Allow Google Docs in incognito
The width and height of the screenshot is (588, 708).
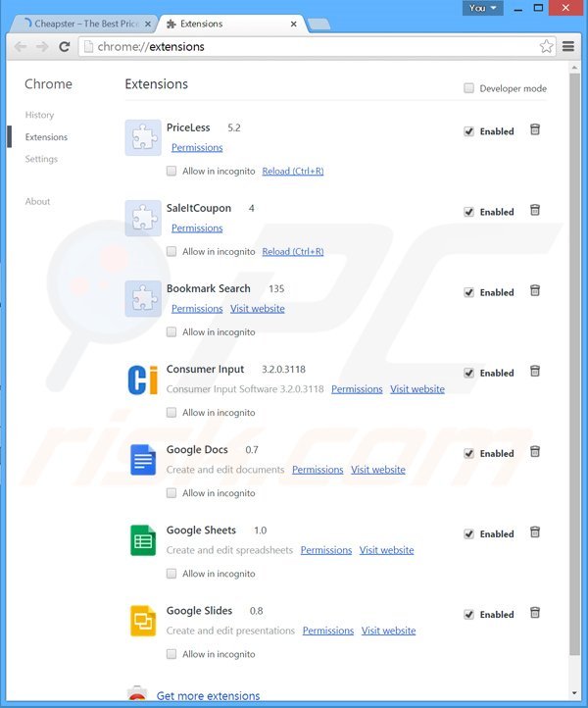[171, 492]
